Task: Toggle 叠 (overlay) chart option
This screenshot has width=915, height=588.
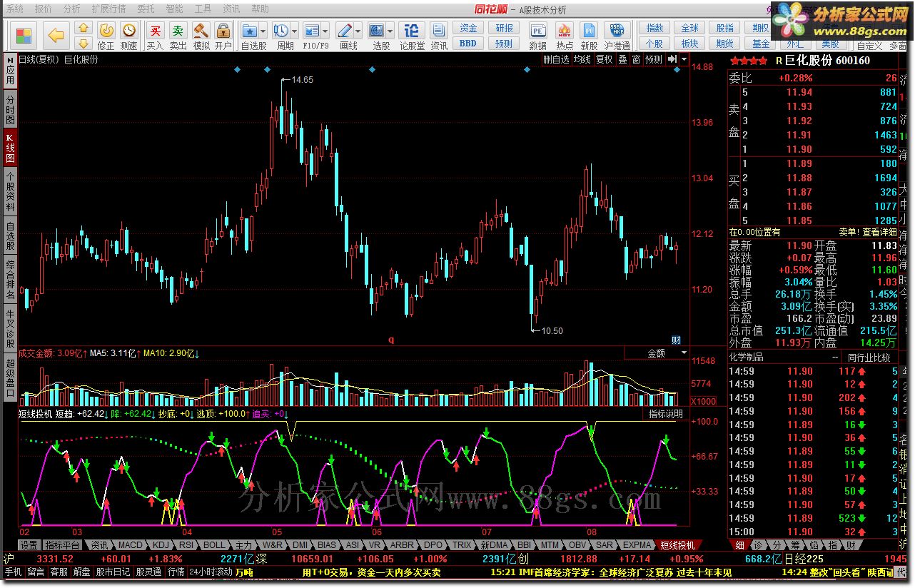Action: (623, 60)
